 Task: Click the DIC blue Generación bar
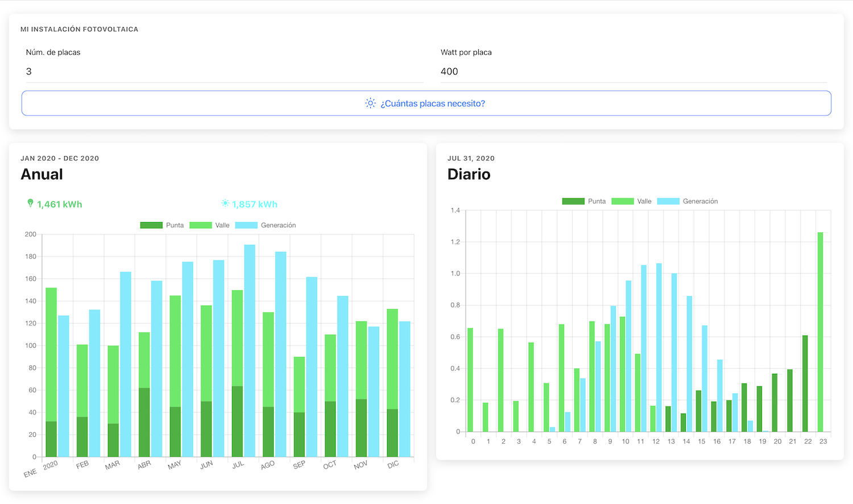[404, 389]
